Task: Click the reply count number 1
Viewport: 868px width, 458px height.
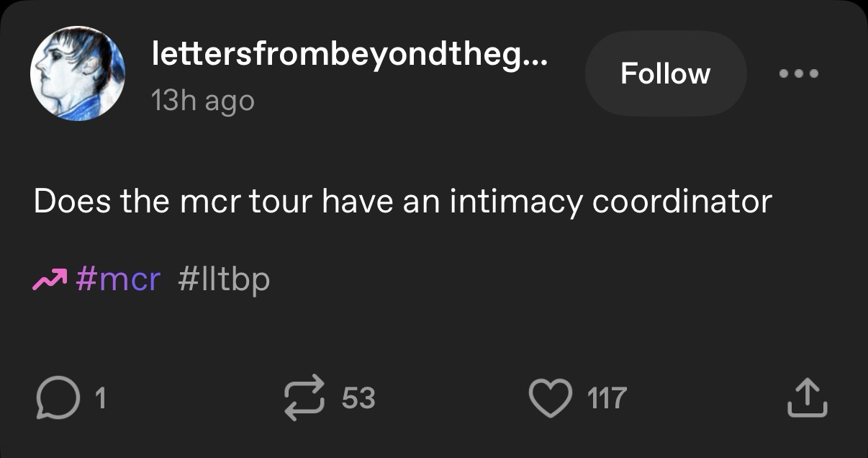Action: (101, 398)
